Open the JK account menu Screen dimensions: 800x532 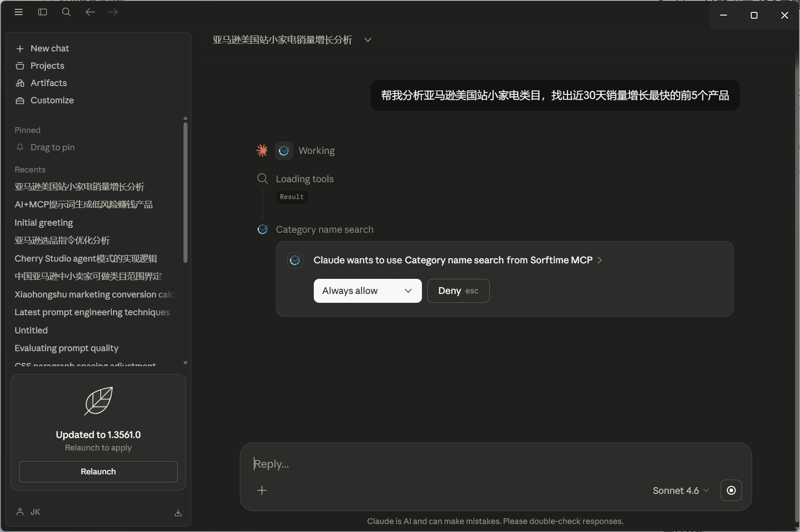coord(30,512)
